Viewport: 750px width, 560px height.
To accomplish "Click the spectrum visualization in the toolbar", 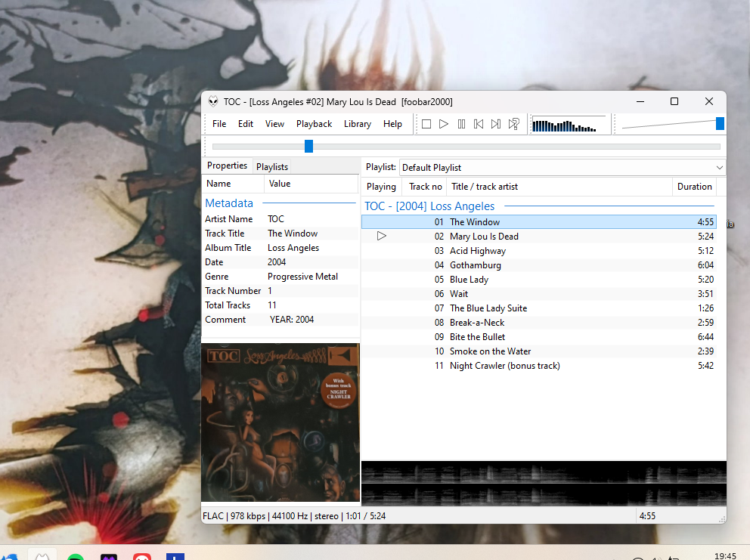I will point(569,125).
